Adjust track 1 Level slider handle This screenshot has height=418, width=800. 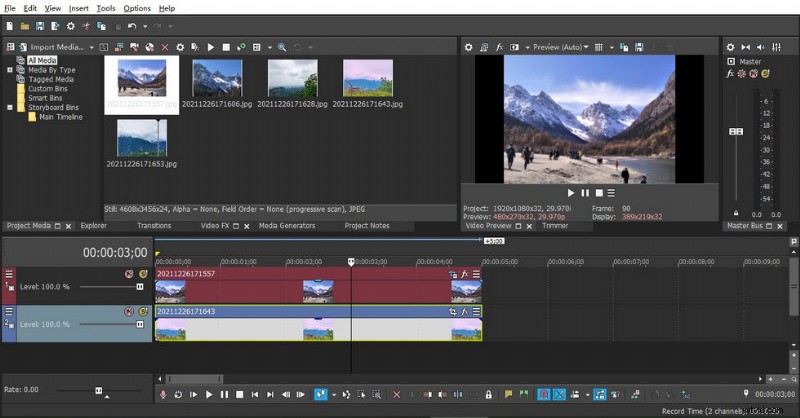[140, 287]
